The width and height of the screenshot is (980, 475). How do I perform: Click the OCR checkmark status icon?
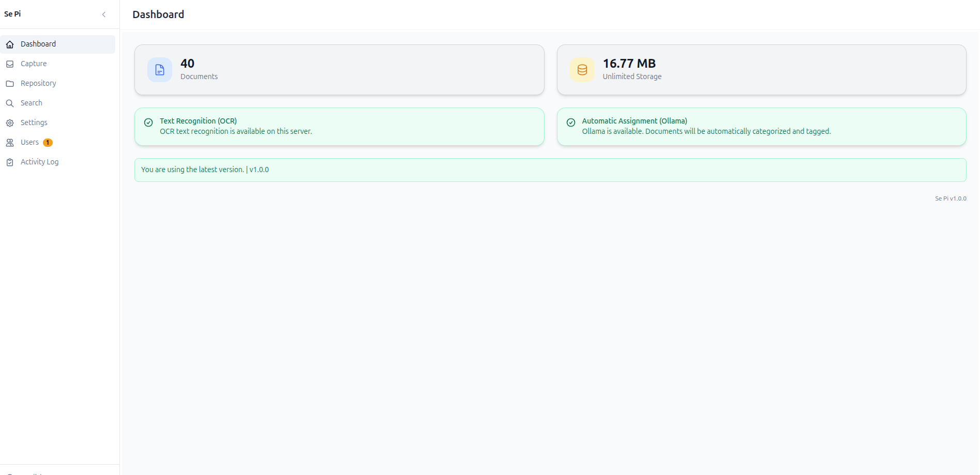pos(148,122)
